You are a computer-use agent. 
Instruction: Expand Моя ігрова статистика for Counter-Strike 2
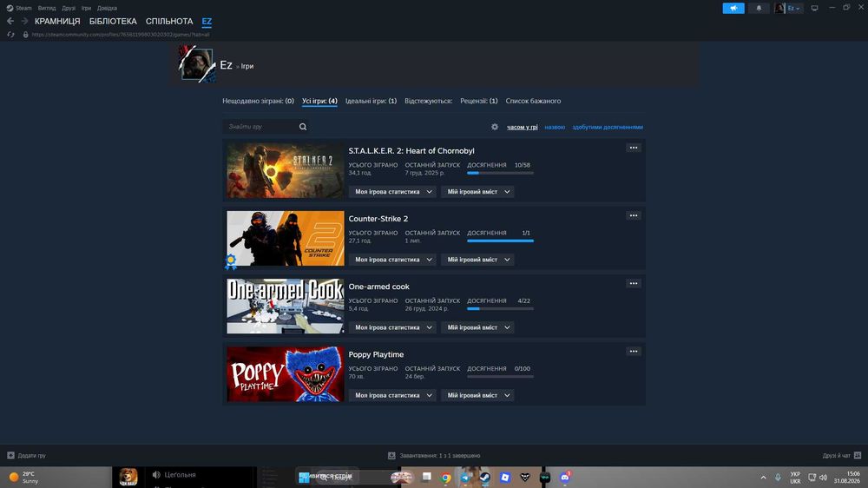[x=392, y=260]
